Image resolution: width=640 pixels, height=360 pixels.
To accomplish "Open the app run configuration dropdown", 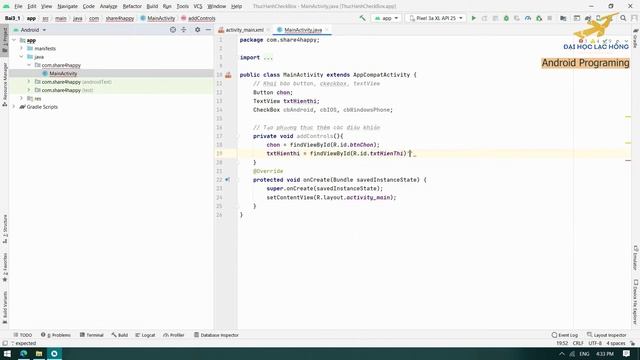I will [x=386, y=18].
